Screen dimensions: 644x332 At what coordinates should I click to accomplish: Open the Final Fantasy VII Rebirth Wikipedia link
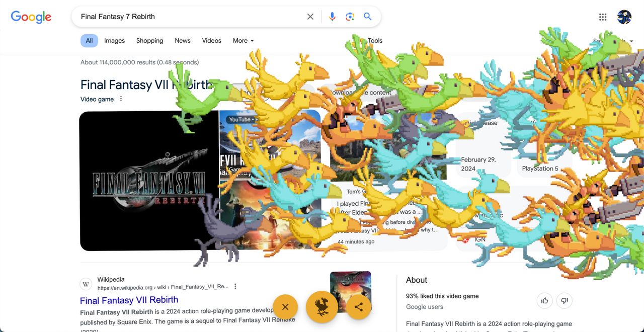tap(129, 300)
